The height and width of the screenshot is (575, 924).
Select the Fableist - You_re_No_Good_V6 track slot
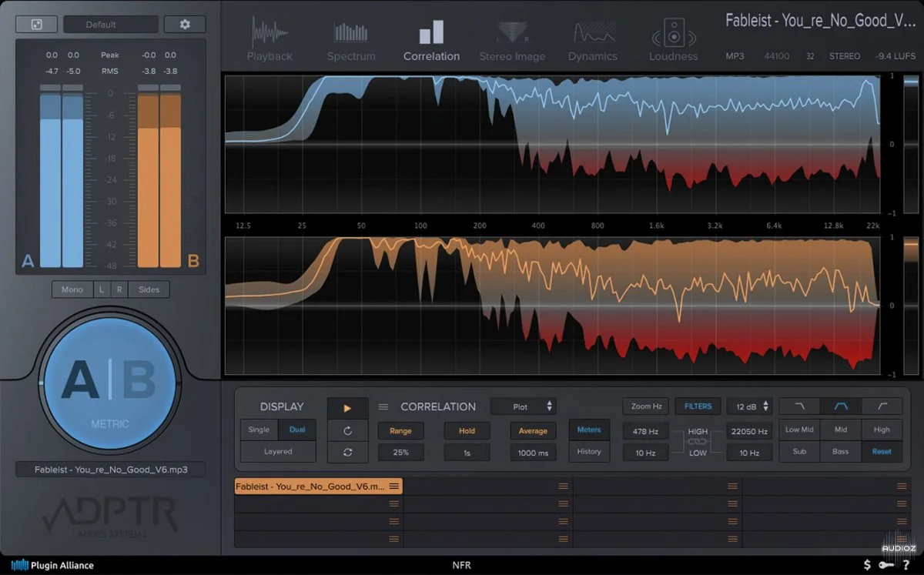(x=318, y=486)
